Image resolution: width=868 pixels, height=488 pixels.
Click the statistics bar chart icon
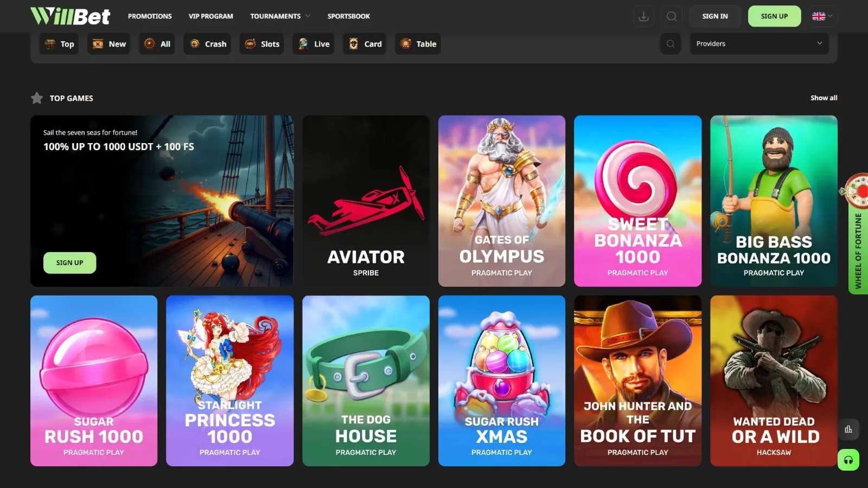click(848, 429)
